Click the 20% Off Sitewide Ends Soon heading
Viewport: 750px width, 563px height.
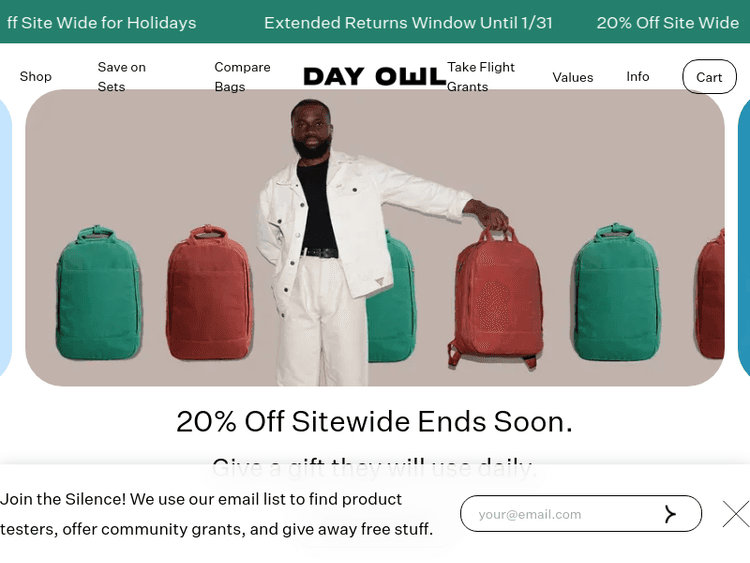point(375,421)
